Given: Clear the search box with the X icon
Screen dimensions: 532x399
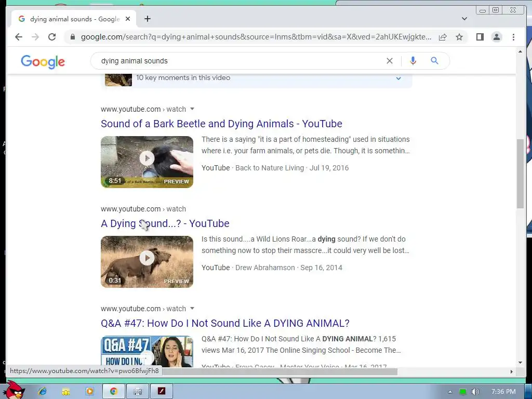Looking at the screenshot, I should point(390,61).
